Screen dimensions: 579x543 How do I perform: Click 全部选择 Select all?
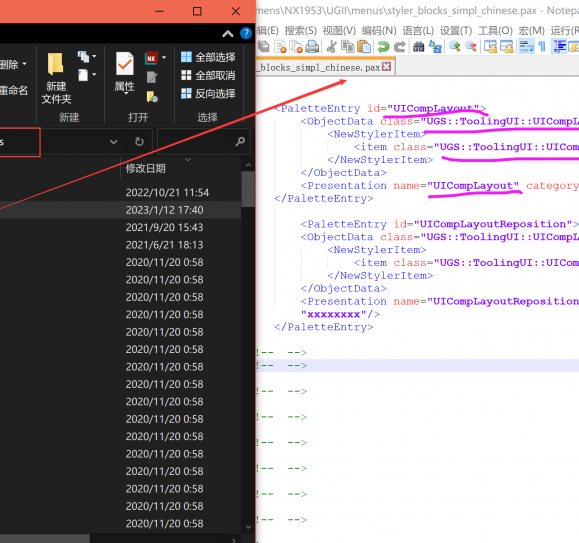click(208, 57)
